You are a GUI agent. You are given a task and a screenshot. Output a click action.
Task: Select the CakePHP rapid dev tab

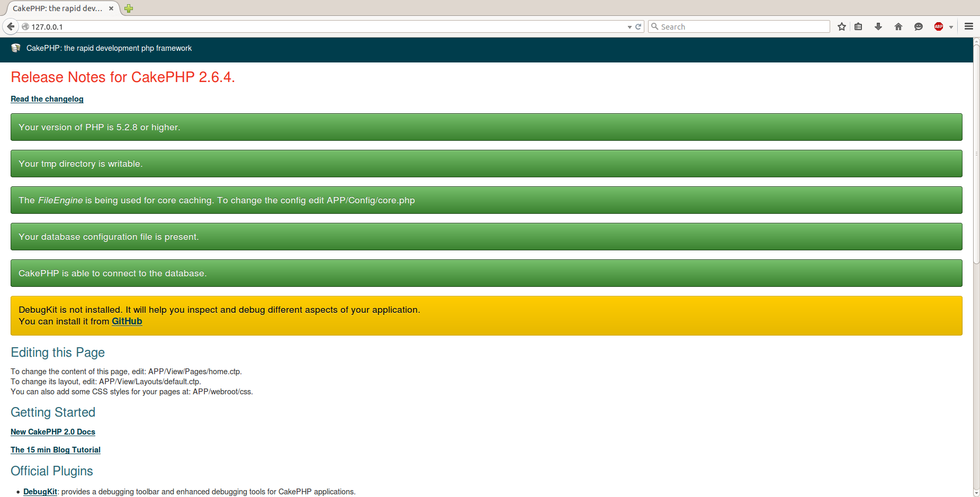pyautogui.click(x=57, y=8)
